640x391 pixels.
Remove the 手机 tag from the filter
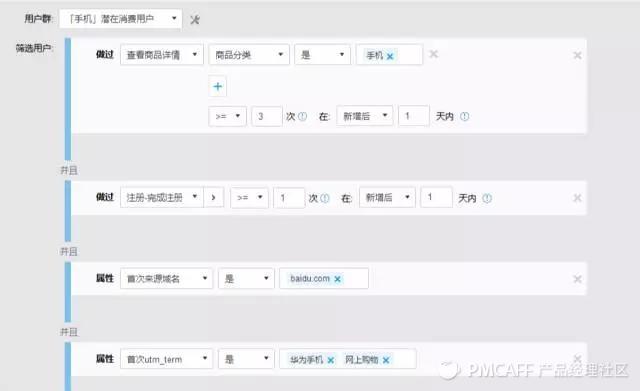tap(390, 56)
